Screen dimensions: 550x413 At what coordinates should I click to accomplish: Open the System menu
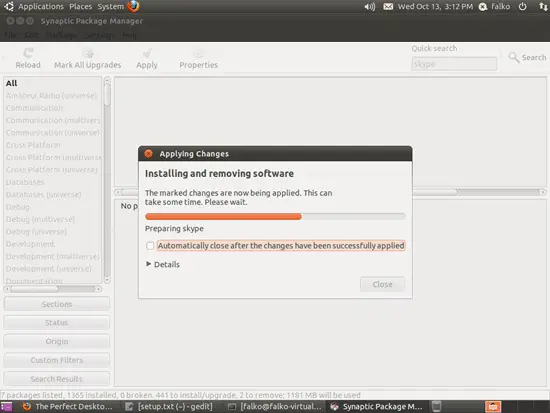coord(110,7)
